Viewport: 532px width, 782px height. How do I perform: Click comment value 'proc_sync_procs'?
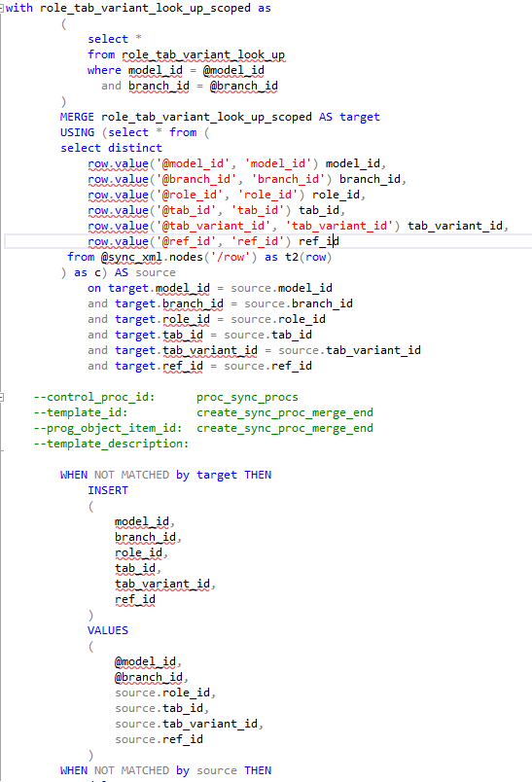pos(247,397)
